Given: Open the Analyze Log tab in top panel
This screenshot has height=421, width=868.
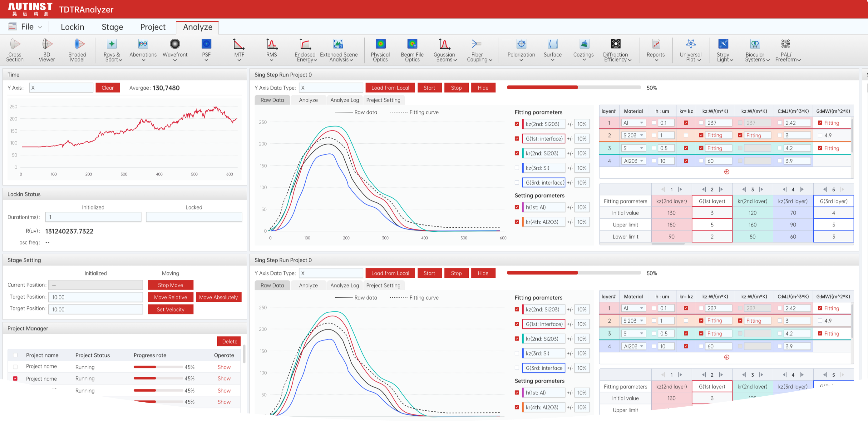Looking at the screenshot, I should coord(344,100).
